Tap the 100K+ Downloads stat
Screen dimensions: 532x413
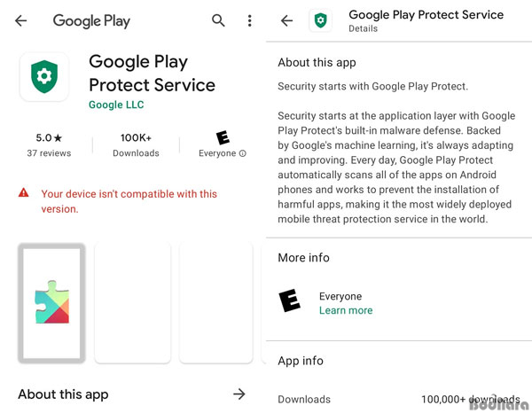coord(136,145)
